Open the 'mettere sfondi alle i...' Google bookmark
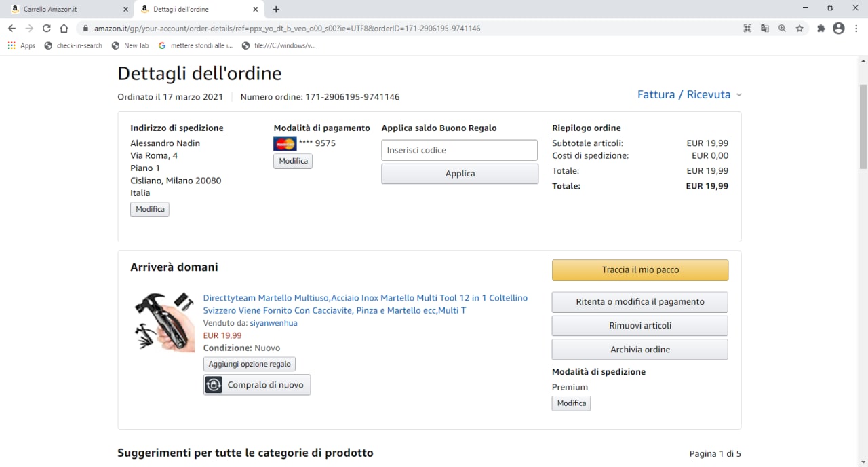The width and height of the screenshot is (868, 467). pyautogui.click(x=196, y=45)
